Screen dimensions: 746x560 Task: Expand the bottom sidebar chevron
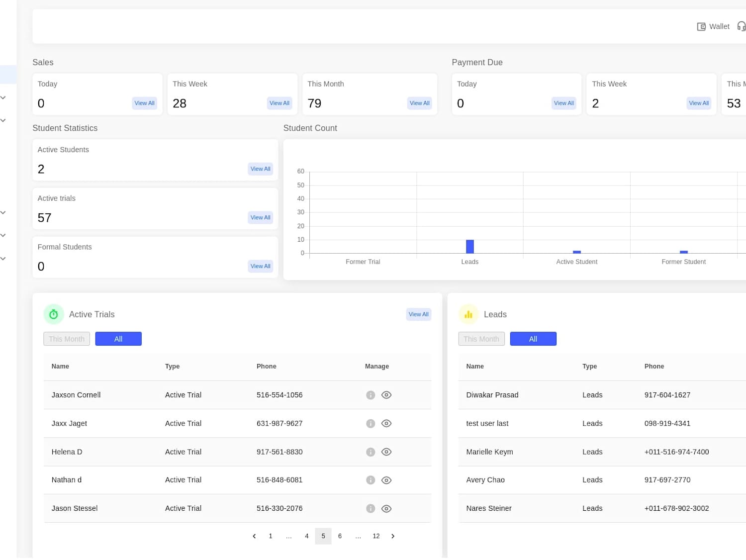[x=3, y=259]
